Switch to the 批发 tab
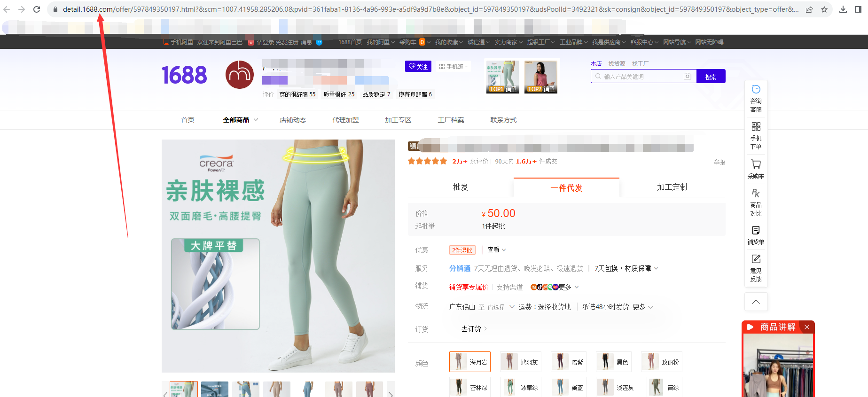Viewport: 868px width, 397px height. click(x=460, y=187)
